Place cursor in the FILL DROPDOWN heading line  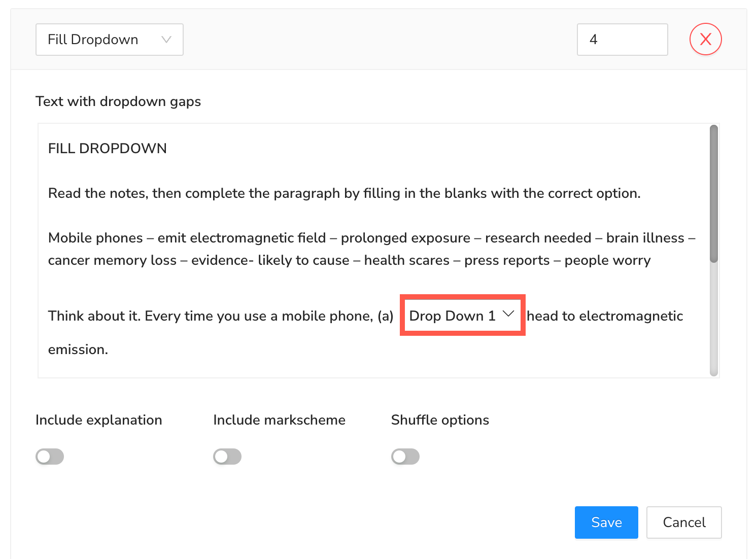108,148
